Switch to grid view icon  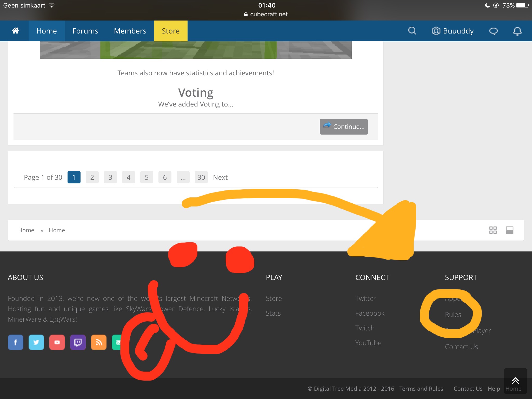[493, 230]
